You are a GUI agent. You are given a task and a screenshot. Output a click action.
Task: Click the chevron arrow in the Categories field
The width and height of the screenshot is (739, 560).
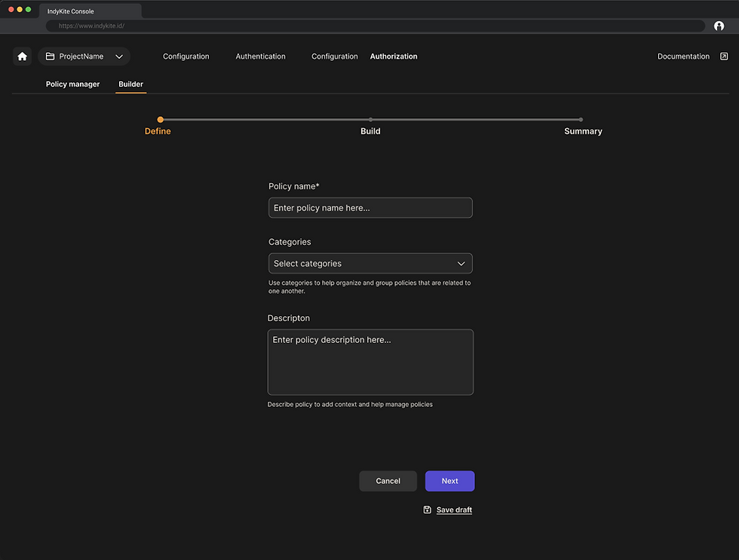tap(461, 264)
